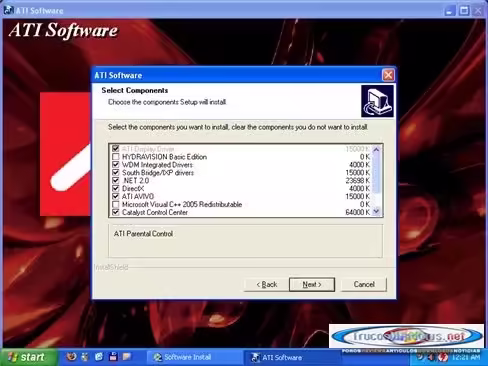Select the 'Catalyst Control Center' row text
This screenshot has width=488, height=366.
[x=155, y=212]
